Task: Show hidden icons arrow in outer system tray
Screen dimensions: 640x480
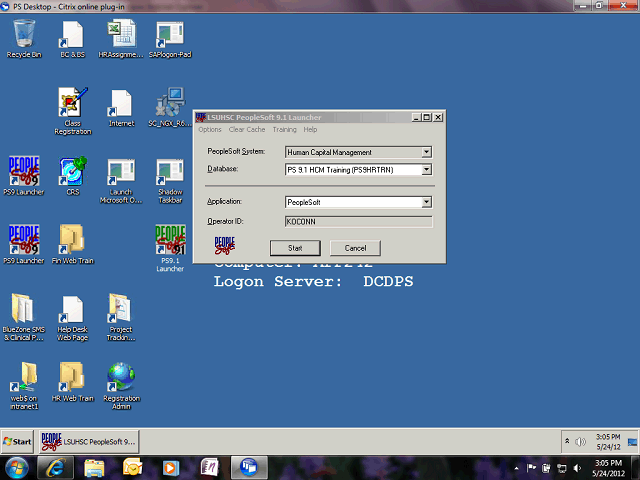Action: [x=516, y=468]
